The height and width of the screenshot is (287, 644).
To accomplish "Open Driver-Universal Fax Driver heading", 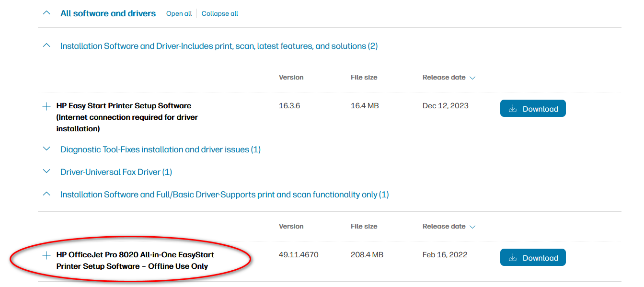I will [x=116, y=172].
